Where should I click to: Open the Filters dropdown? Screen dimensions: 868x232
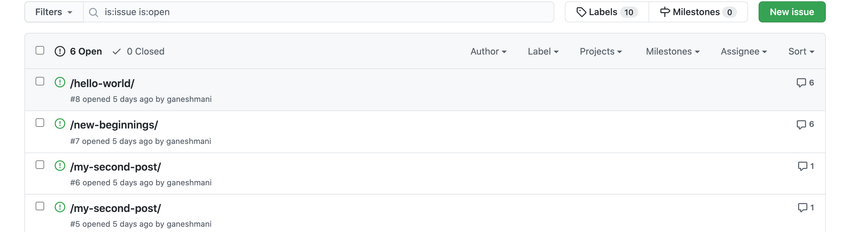point(54,12)
